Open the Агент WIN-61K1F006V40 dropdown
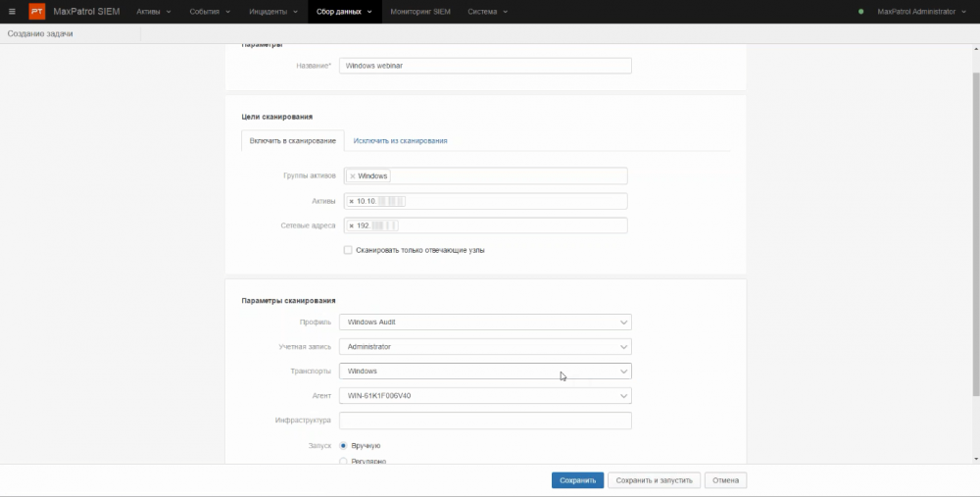This screenshot has width=980, height=497. coord(485,396)
